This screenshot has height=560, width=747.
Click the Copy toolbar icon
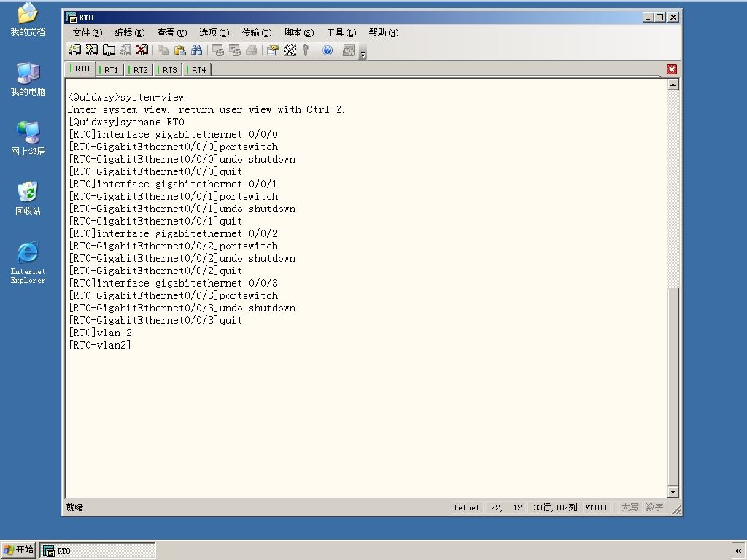(x=163, y=50)
